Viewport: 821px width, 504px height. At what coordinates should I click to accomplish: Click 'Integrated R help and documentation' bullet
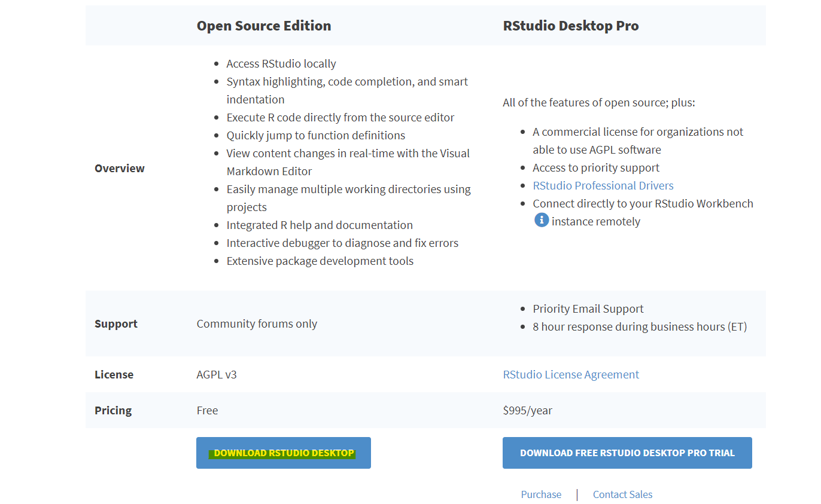pos(320,225)
